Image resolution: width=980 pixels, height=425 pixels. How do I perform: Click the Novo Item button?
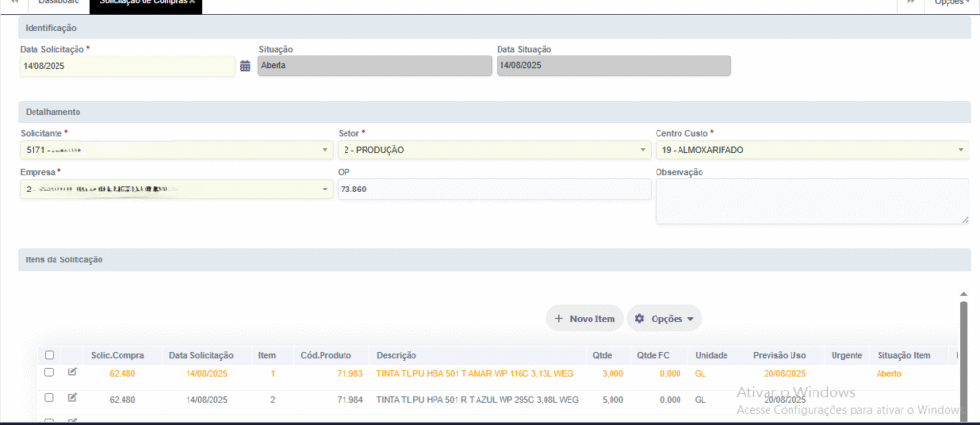pos(585,318)
